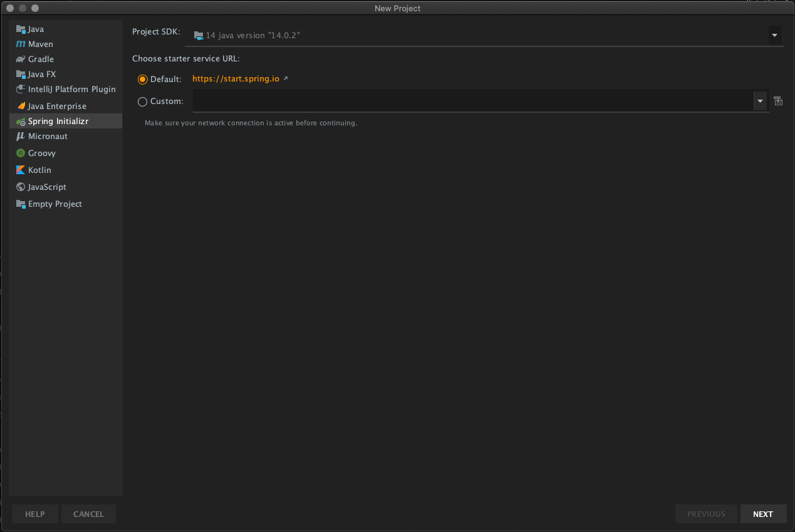Image resolution: width=795 pixels, height=532 pixels.
Task: Click the PREVIOUS button
Action: pos(706,514)
